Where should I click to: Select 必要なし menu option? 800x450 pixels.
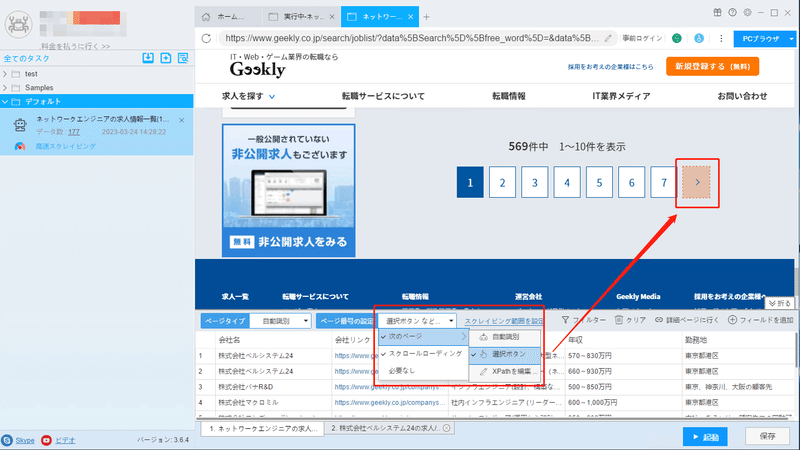tap(423, 371)
